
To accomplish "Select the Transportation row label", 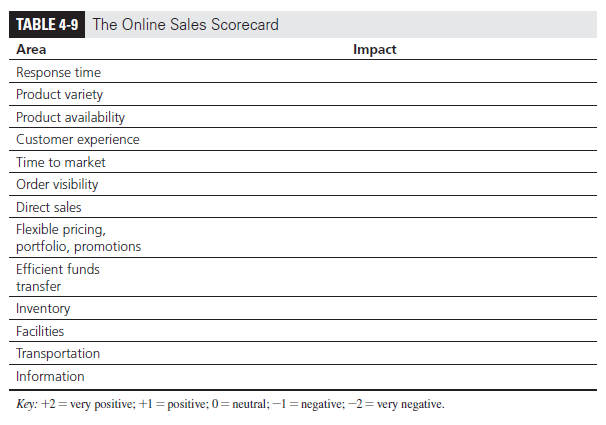I will pos(58,353).
